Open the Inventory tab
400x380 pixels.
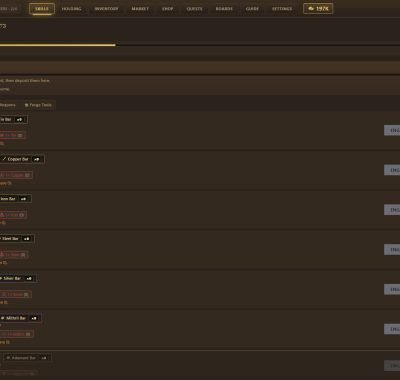106,9
